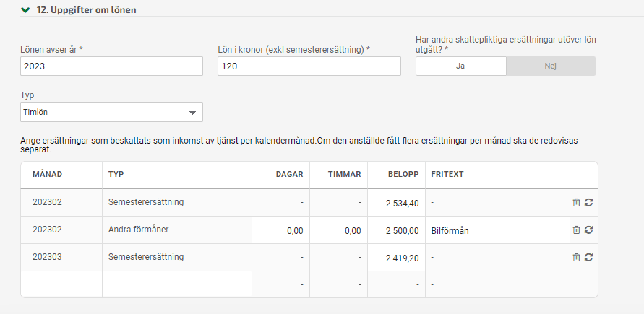The height and width of the screenshot is (314, 644).
Task: Click the Lönen avser år field
Action: [111, 66]
